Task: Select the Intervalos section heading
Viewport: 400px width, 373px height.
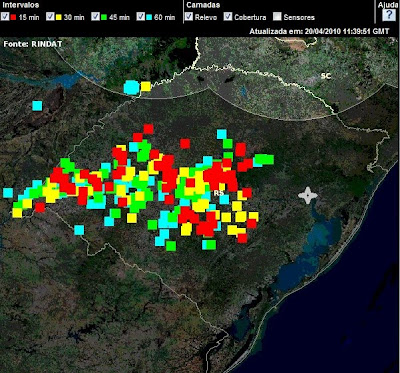Action: click(20, 5)
